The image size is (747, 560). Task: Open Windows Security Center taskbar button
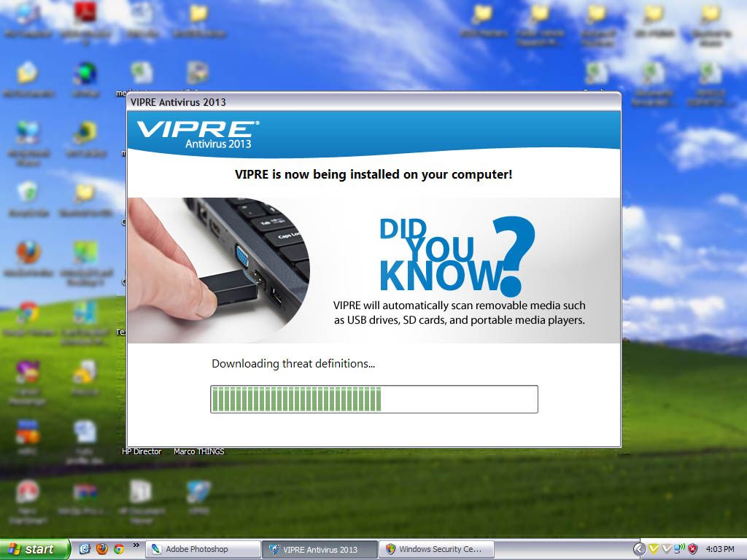click(x=436, y=549)
